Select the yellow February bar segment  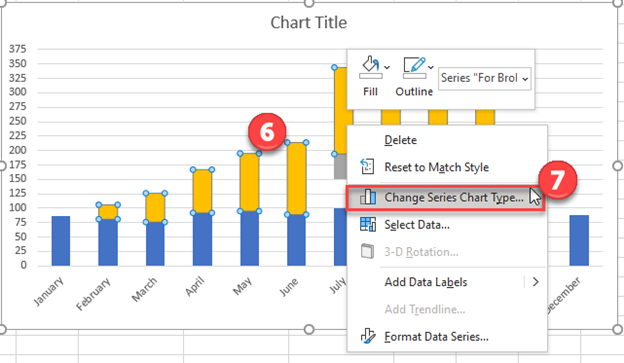click(108, 212)
